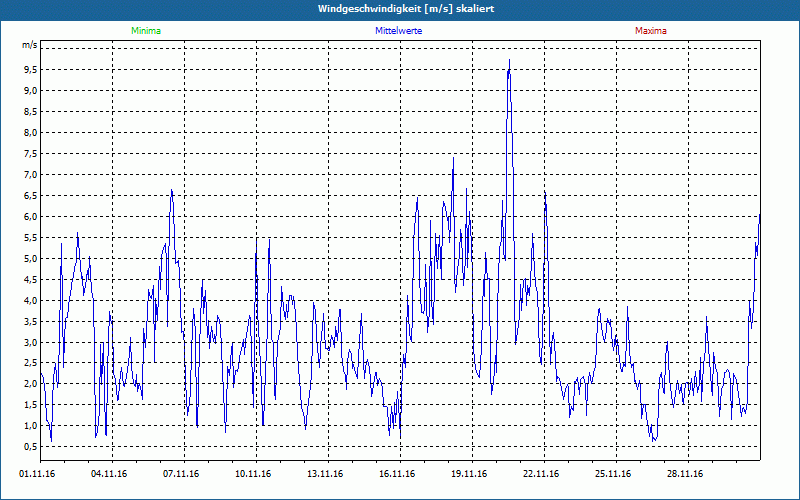Click the 9,5 y-axis value

point(31,70)
